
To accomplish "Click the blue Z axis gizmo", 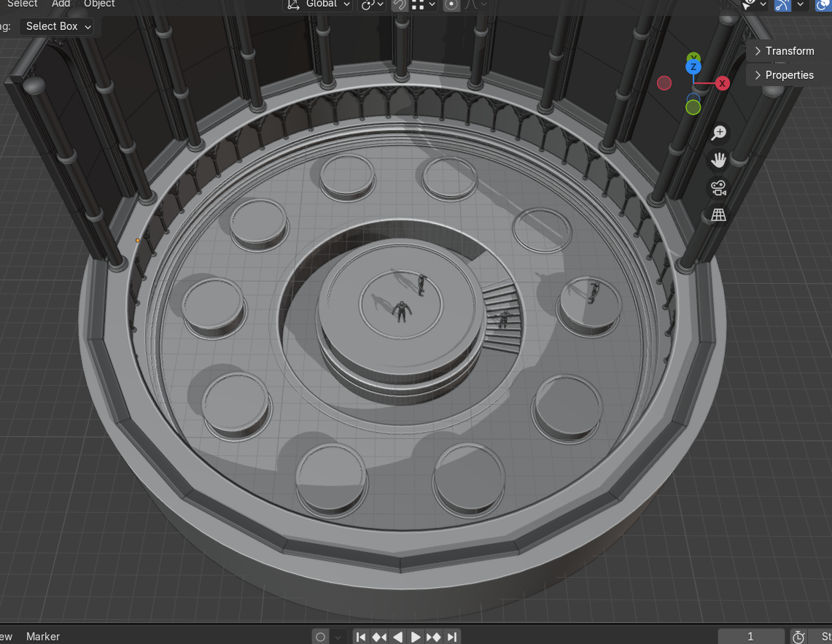I will [693, 67].
